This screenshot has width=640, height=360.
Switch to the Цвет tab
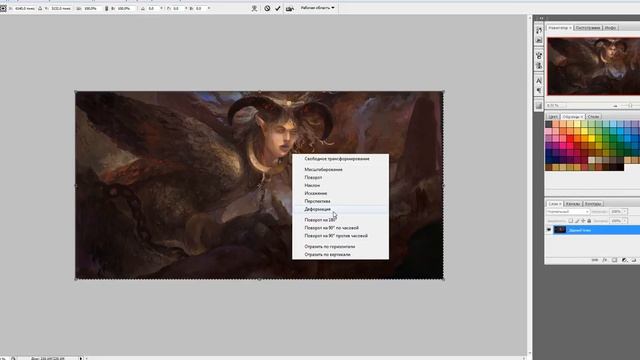553,117
